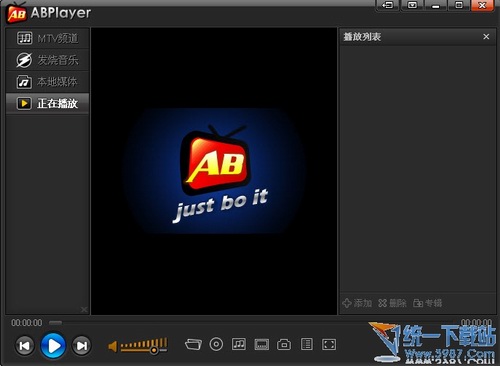This screenshot has height=366, width=500.
Task: Click 删除 to remove from playlist
Action: coord(392,303)
